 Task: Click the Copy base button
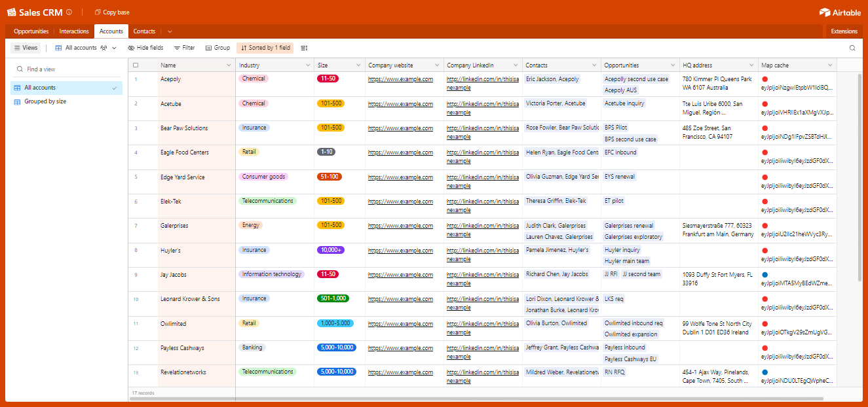point(112,12)
